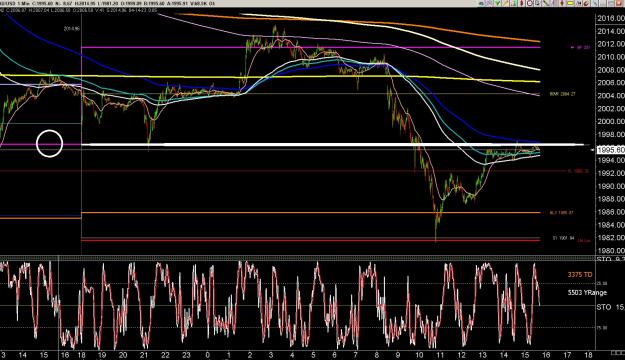This screenshot has height=360, width=625.
Task: Click the 1982.00 price axis label
Action: [x=610, y=238]
